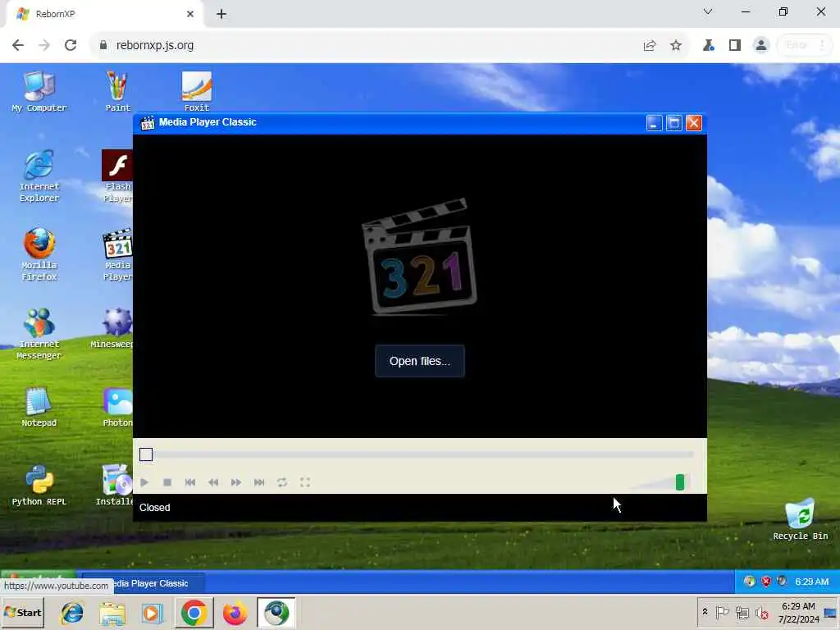The image size is (840, 630).
Task: Close the Media Player Classic window
Action: [694, 123]
